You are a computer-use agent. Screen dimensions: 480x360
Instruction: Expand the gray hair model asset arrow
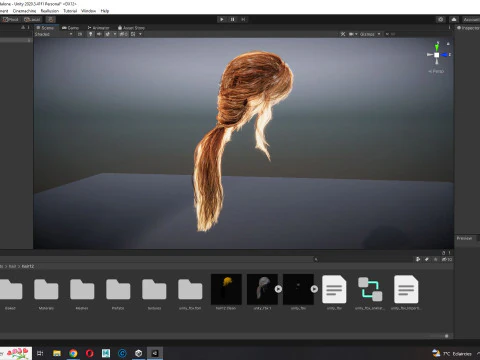pyautogui.click(x=278, y=289)
